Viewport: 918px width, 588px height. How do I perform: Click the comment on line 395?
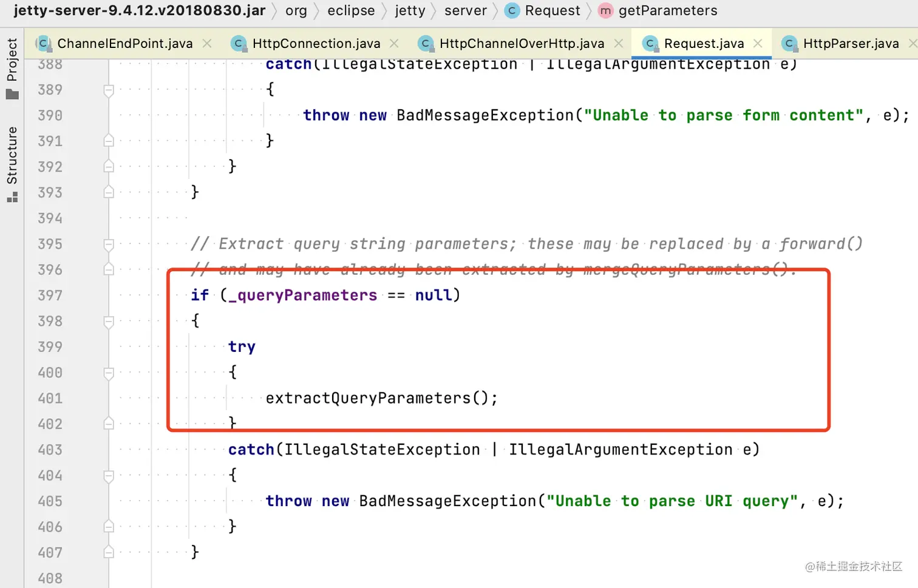point(526,244)
